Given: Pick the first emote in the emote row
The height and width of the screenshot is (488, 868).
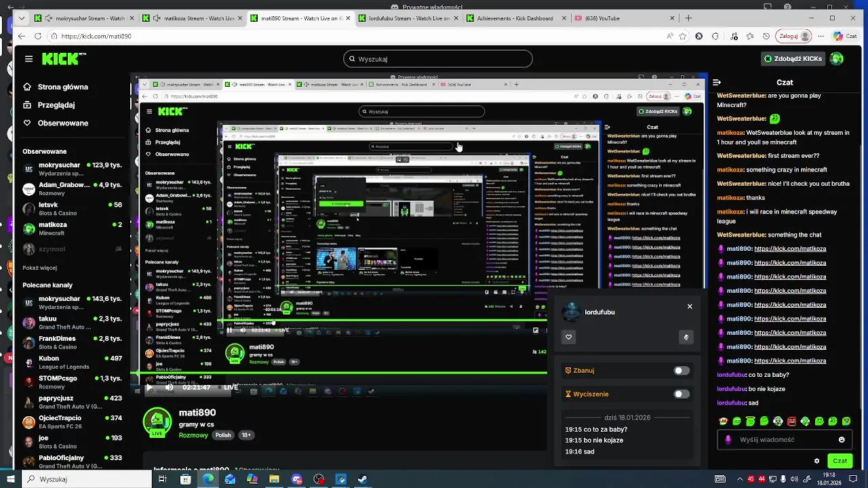Looking at the screenshot, I should [x=723, y=422].
